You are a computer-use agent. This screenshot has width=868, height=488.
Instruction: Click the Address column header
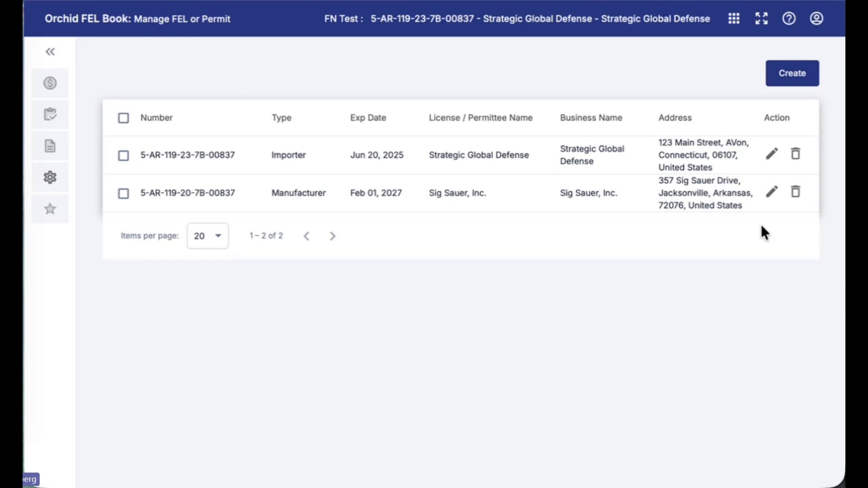(x=675, y=118)
